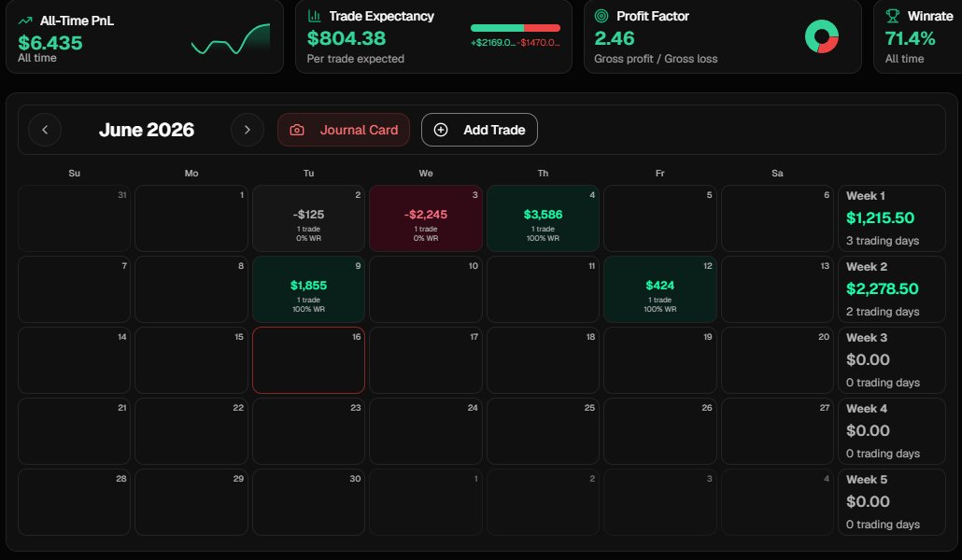Select day 10 of June
962x560 pixels.
[x=426, y=289]
